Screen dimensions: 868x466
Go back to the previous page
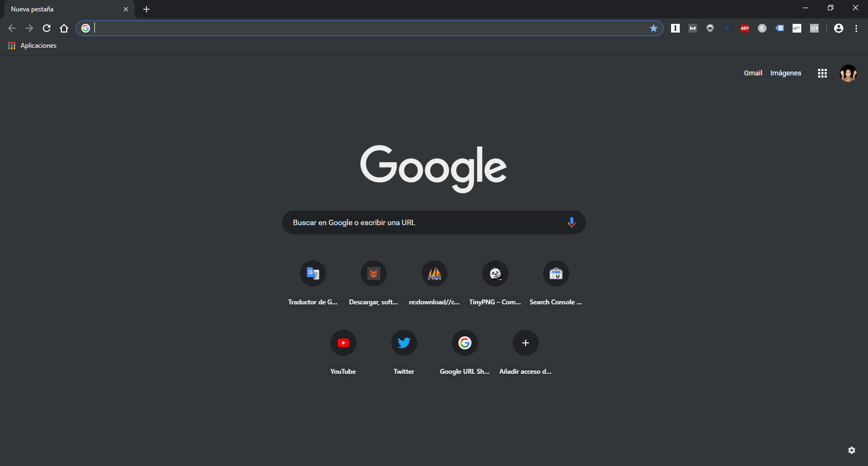pos(12,28)
